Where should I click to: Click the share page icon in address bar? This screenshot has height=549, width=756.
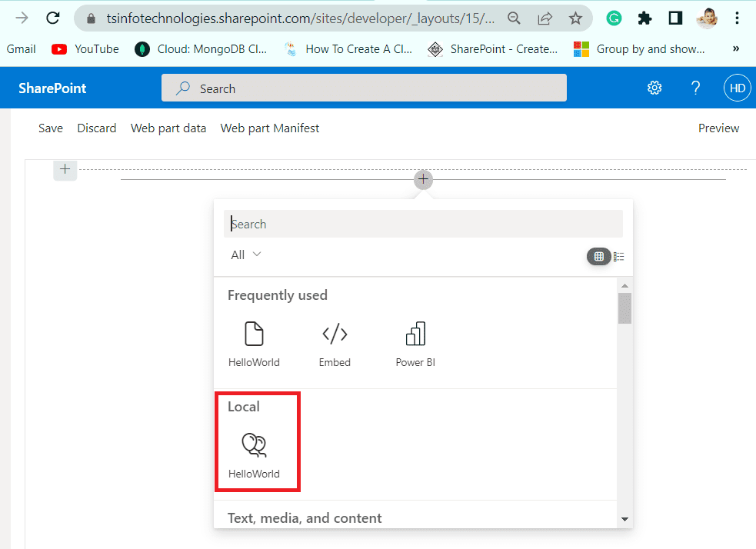pos(545,18)
